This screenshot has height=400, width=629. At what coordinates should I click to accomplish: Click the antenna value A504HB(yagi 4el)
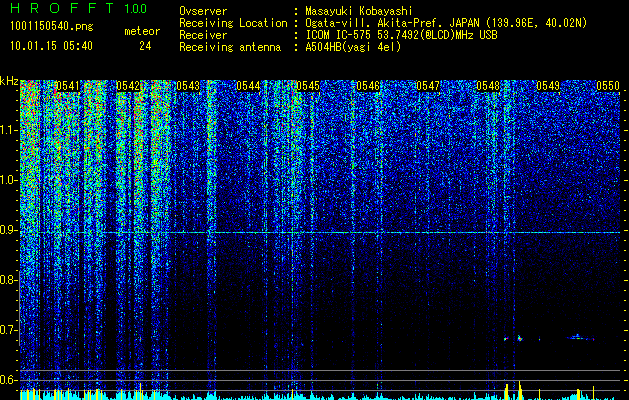353,47
